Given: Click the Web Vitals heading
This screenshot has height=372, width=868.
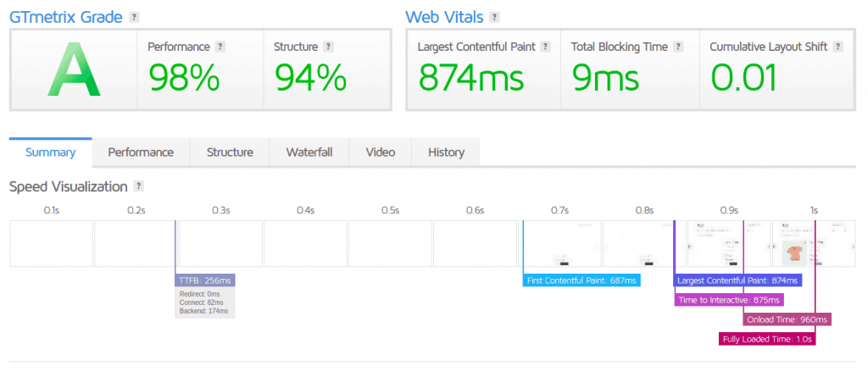Looking at the screenshot, I should click(x=444, y=17).
